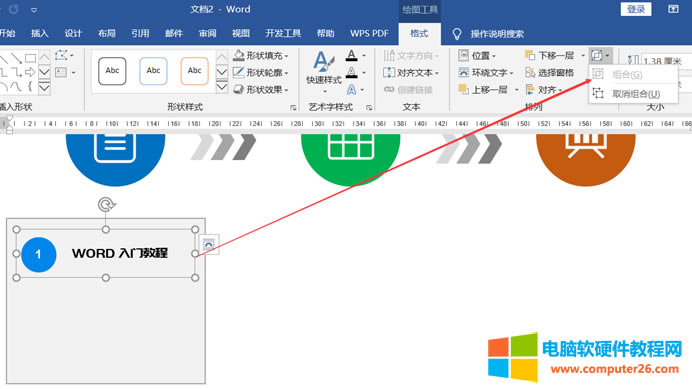The height and width of the screenshot is (389, 692).
Task: Apply the orange outline Abc shape style
Action: click(x=194, y=71)
